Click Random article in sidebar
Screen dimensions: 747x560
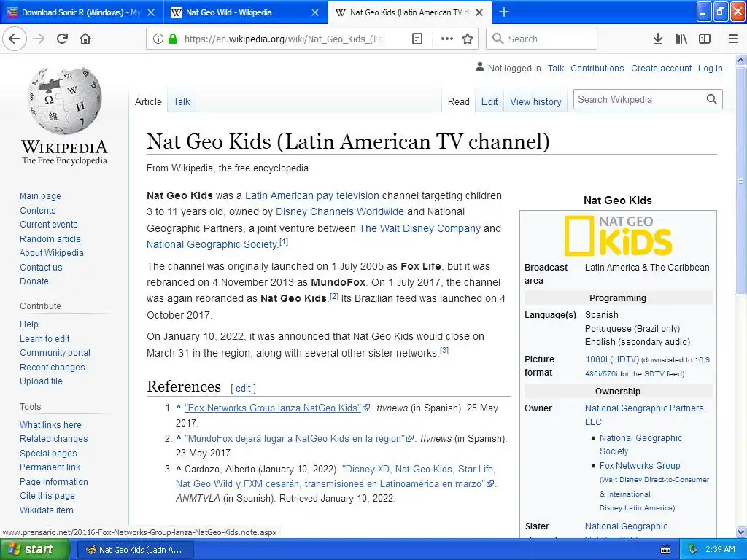click(x=50, y=238)
